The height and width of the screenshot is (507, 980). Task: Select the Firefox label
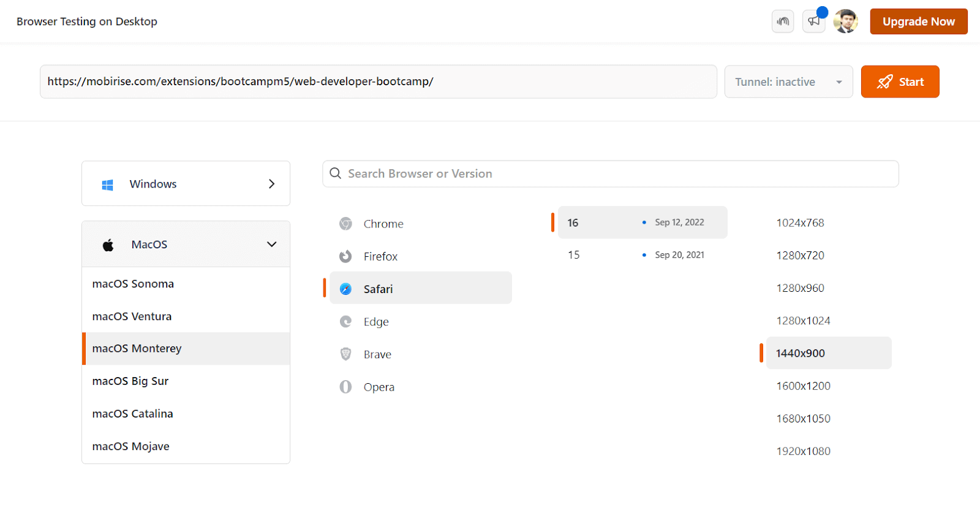[x=380, y=256]
